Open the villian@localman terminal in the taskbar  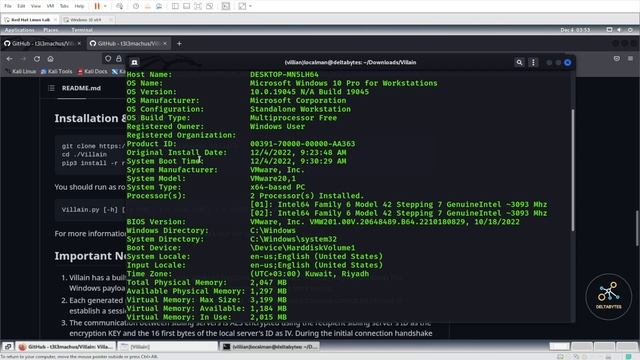pyautogui.click(x=269, y=347)
